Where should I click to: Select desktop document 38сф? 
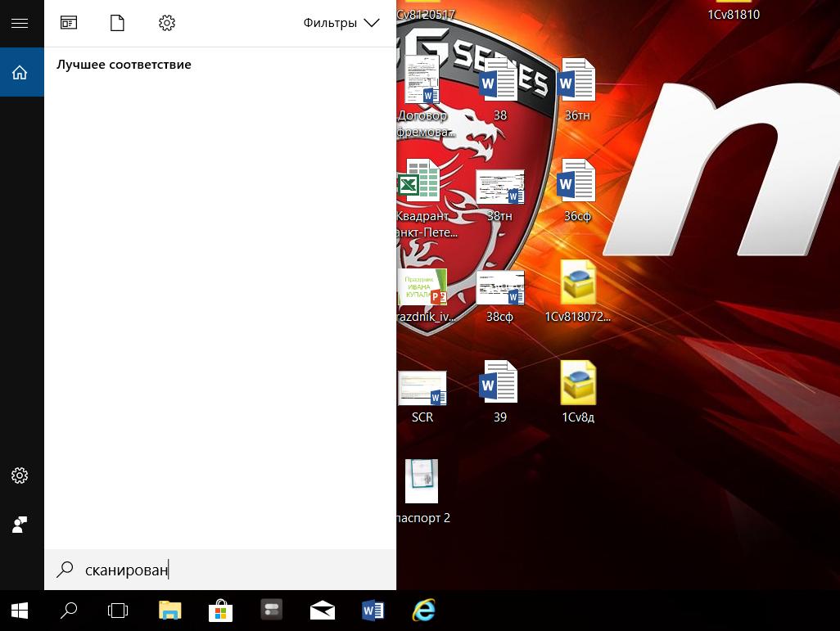(x=499, y=296)
